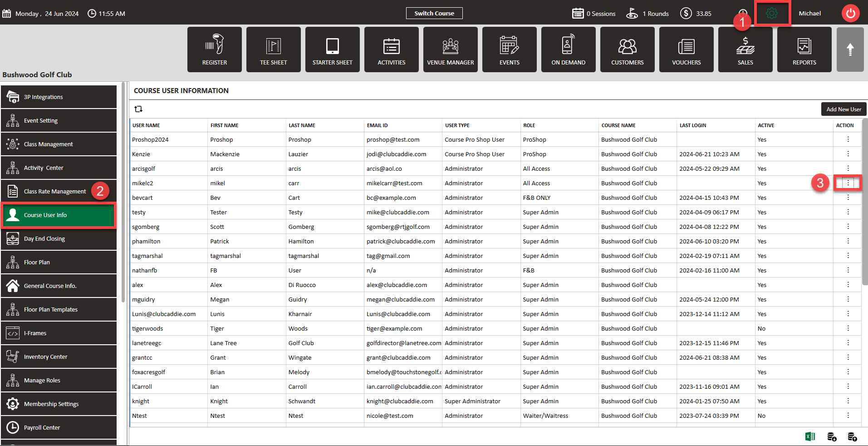Viewport: 868px width, 446px height.
Task: Open the Vouchers module
Action: 687,50
